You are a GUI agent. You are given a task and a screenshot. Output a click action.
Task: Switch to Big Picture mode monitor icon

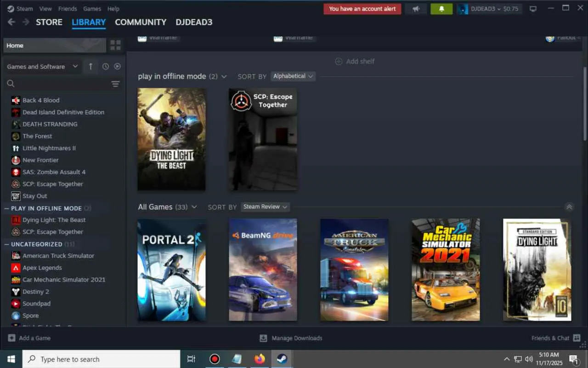(x=533, y=9)
